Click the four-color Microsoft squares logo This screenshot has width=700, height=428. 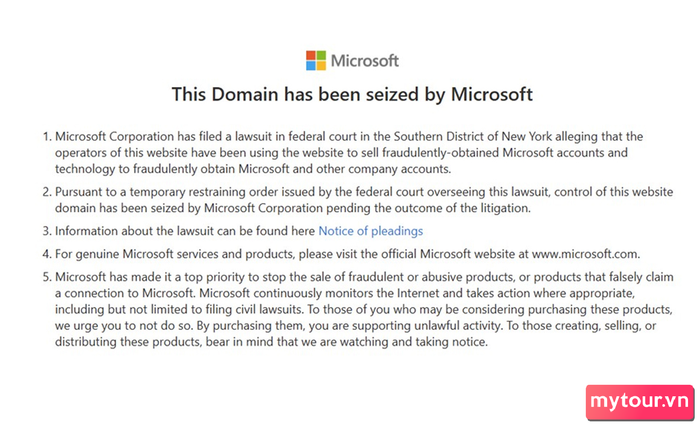pos(316,60)
